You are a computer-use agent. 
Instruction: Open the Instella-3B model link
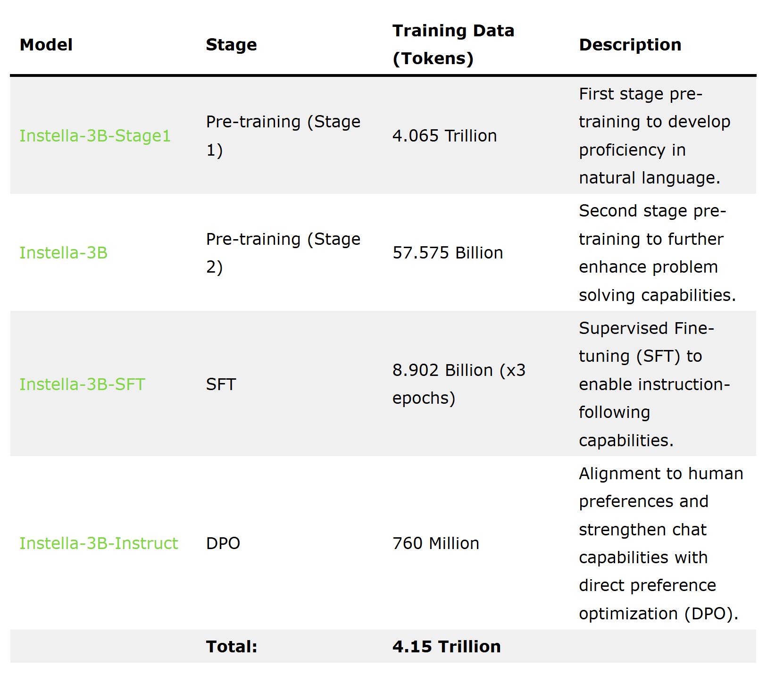(64, 253)
